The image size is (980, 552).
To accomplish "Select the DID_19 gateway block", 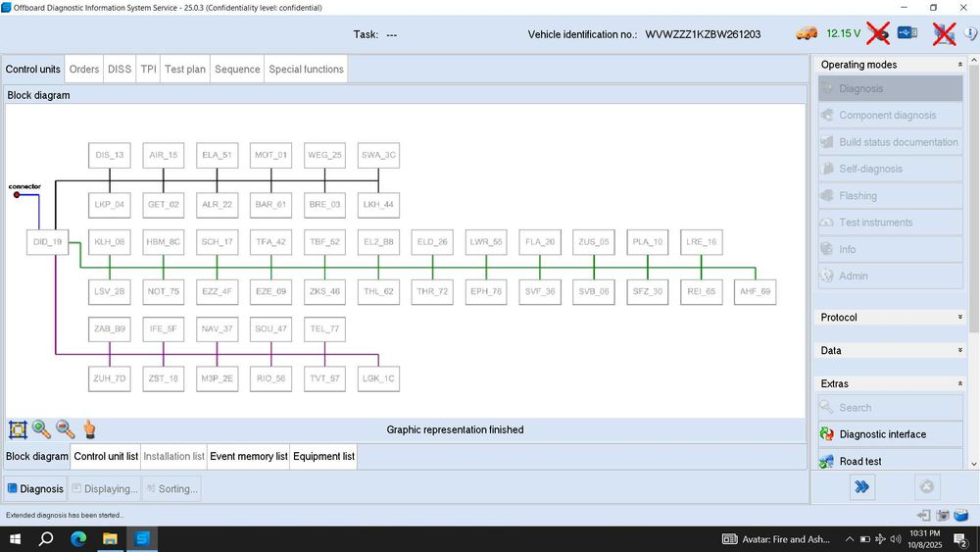I will pos(47,242).
